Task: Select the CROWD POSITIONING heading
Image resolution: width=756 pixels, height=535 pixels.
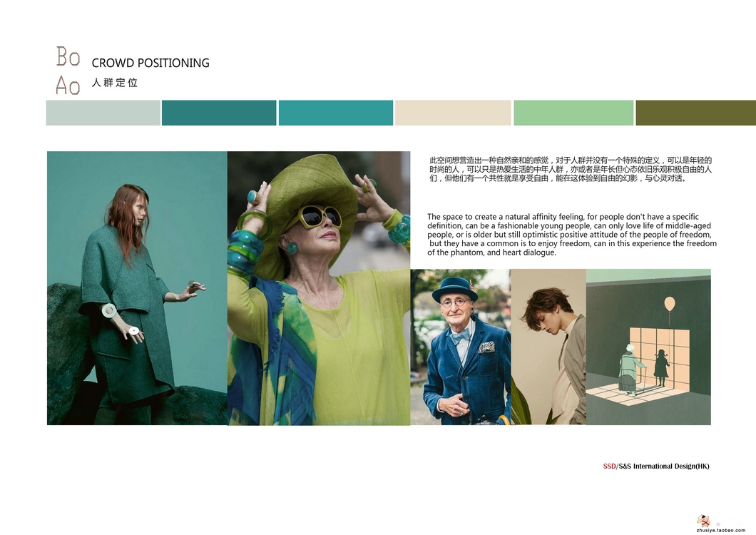Action: pyautogui.click(x=150, y=63)
